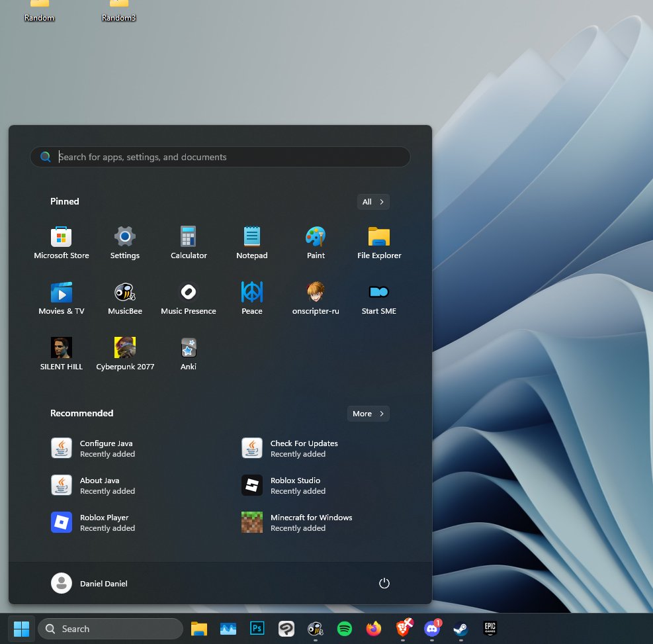Screen dimensions: 653x644
Task: Click the power button icon
Action: (384, 583)
